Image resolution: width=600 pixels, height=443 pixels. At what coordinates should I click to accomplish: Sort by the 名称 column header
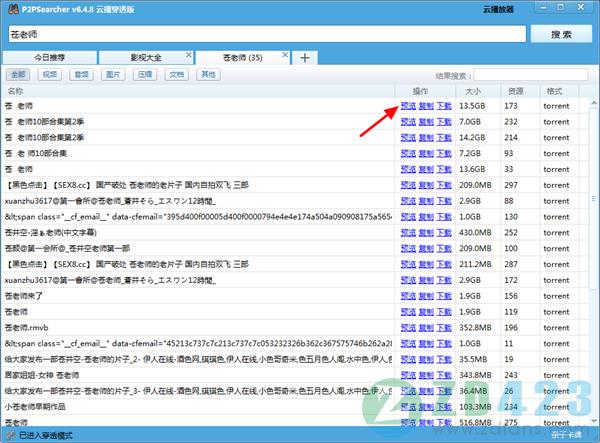point(199,91)
